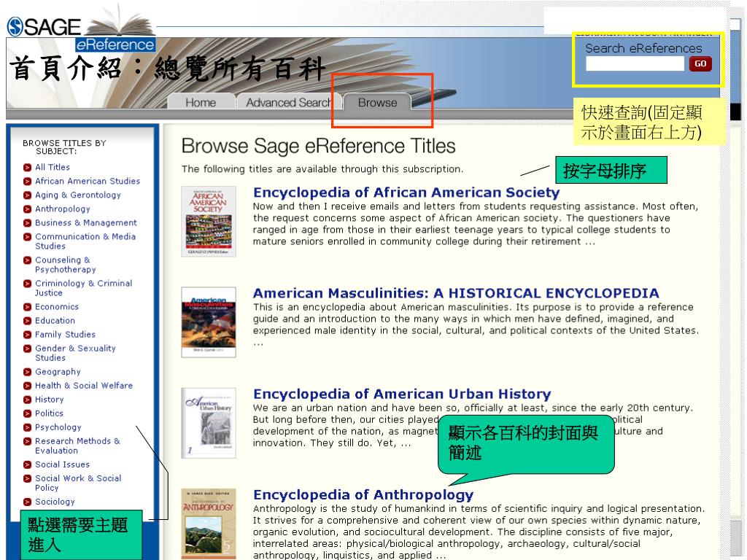Click the red arrow bullet beside Sociology
The height and width of the screenshot is (560, 747).
[x=27, y=502]
